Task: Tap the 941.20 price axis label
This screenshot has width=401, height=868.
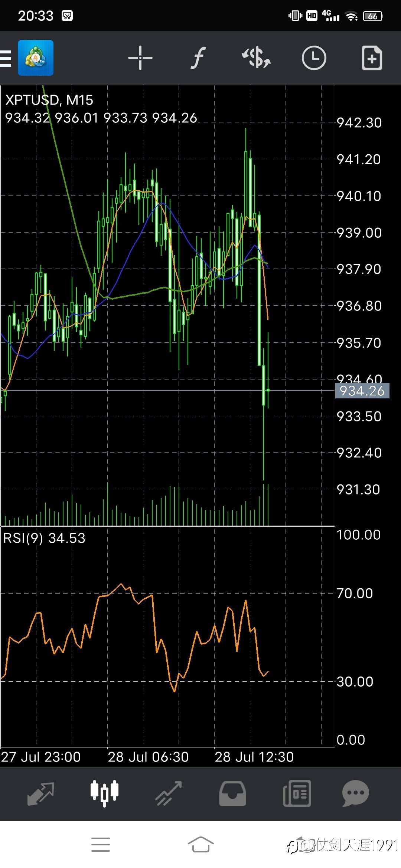Action: (x=359, y=160)
